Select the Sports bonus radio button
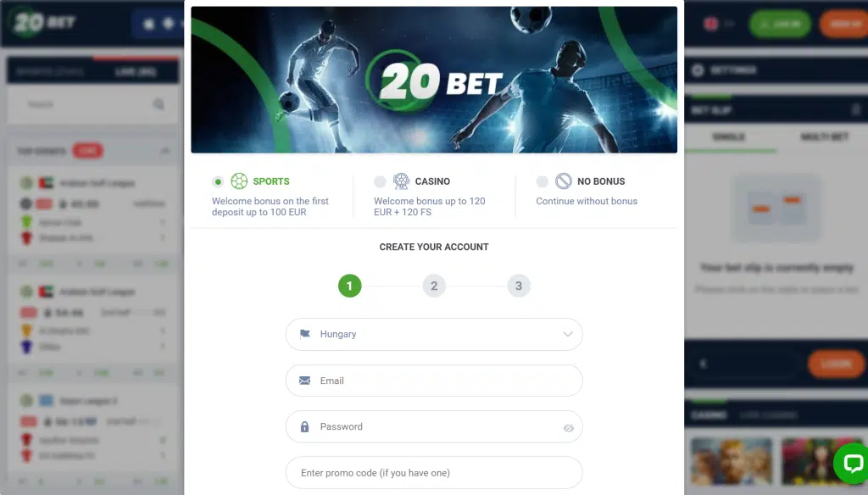Viewport: 868px width, 495px height. click(x=218, y=181)
